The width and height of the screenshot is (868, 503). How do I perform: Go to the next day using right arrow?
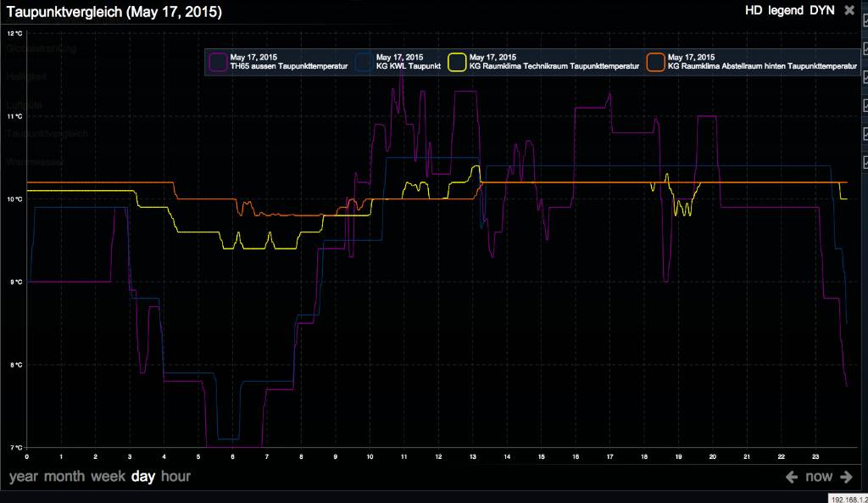click(x=846, y=477)
